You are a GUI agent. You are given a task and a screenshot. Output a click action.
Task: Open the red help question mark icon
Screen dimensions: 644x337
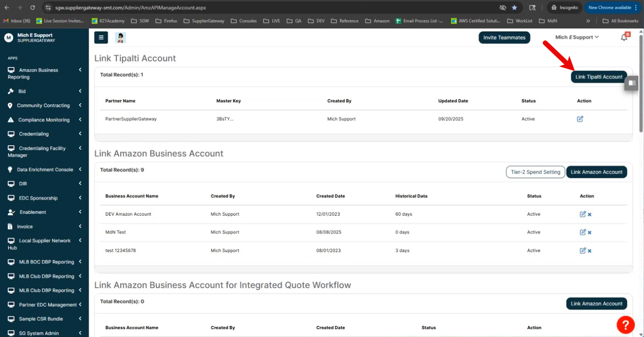626,324
